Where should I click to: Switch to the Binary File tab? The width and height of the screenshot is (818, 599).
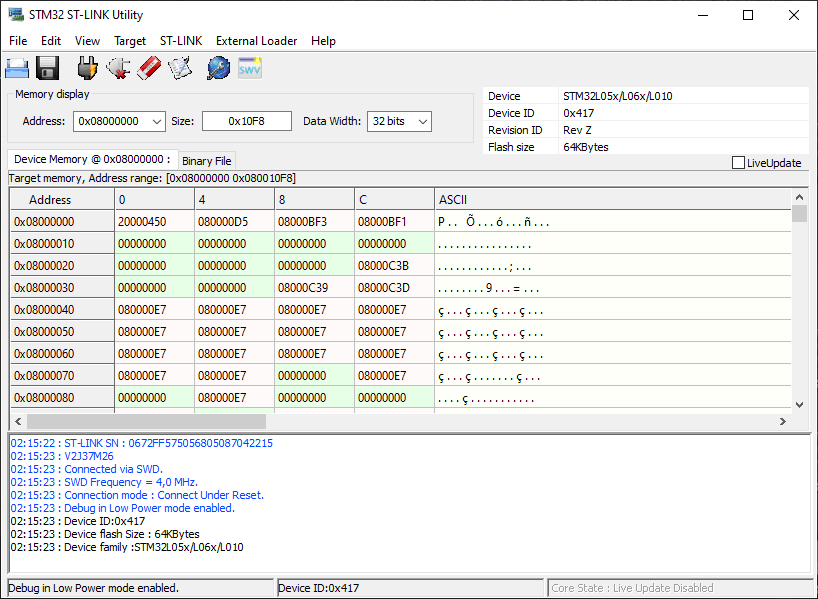point(207,161)
